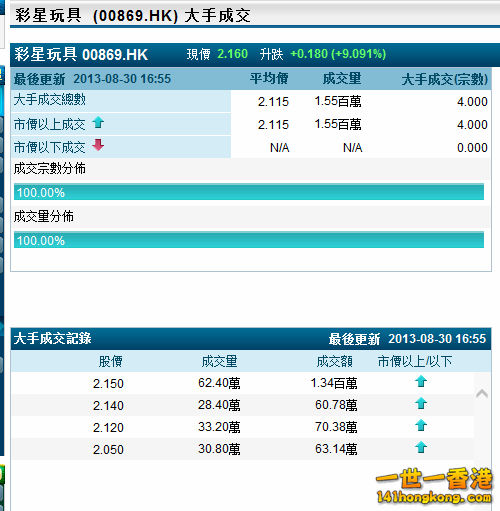This screenshot has height=511, width=500.
Task: Click the 0.000 count in the 市價以下成交 row
Action: pos(472,148)
